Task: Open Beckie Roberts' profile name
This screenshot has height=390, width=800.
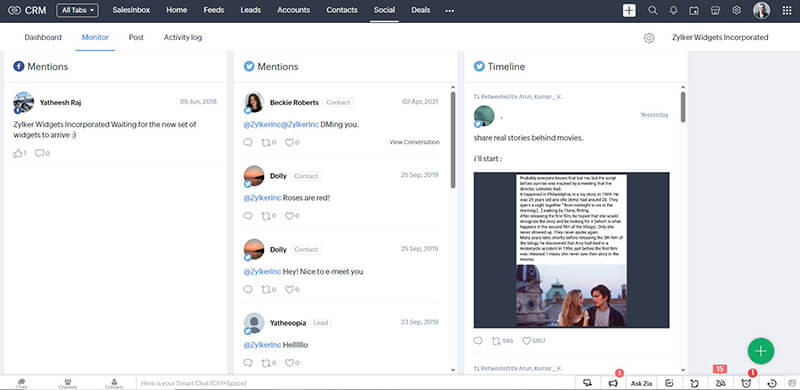Action: (x=294, y=102)
